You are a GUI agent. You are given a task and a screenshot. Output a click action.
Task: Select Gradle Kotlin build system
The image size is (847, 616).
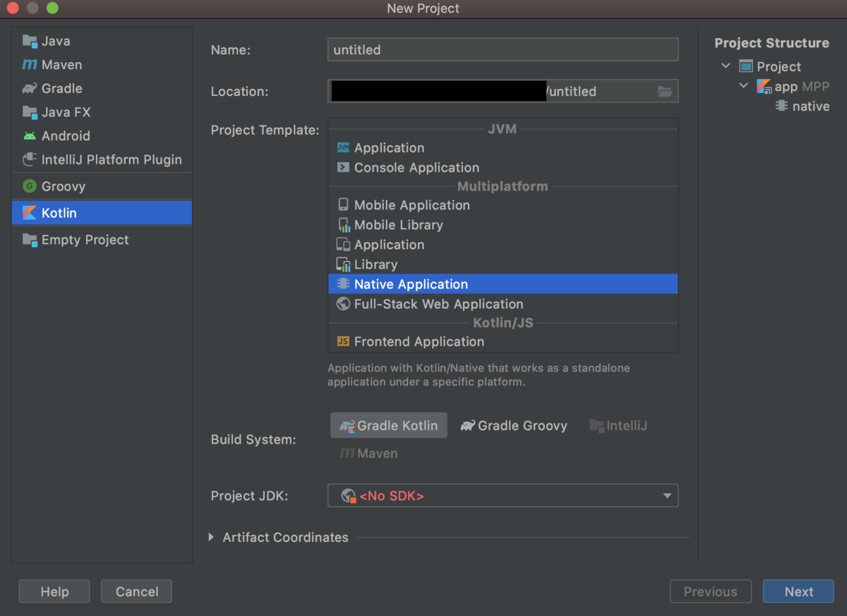pyautogui.click(x=389, y=425)
